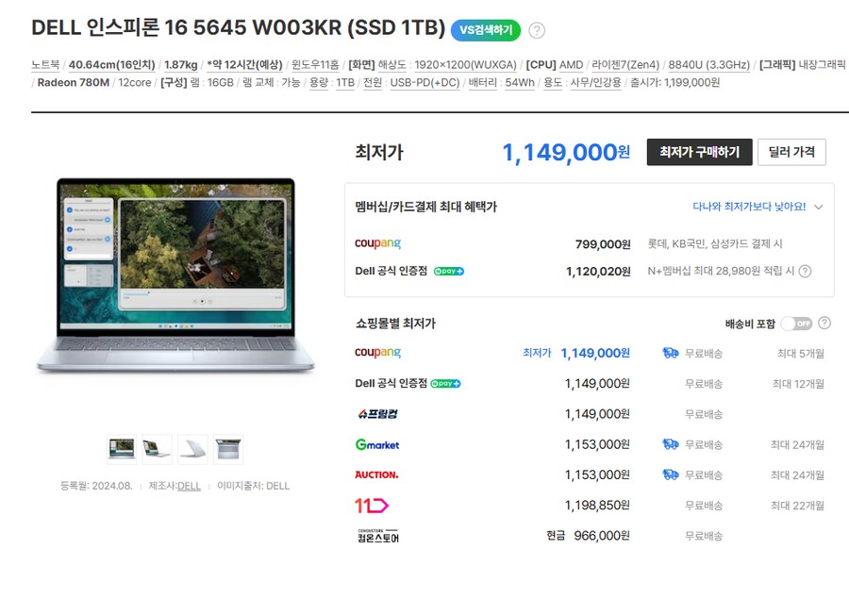Viewport: 849px width, 616px height.
Task: Select the first laptop front-view thumbnail
Action: (122, 449)
